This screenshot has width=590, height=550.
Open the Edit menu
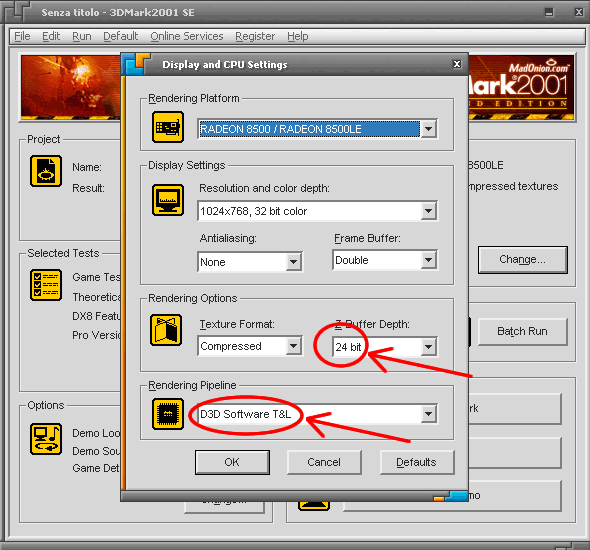pyautogui.click(x=51, y=36)
